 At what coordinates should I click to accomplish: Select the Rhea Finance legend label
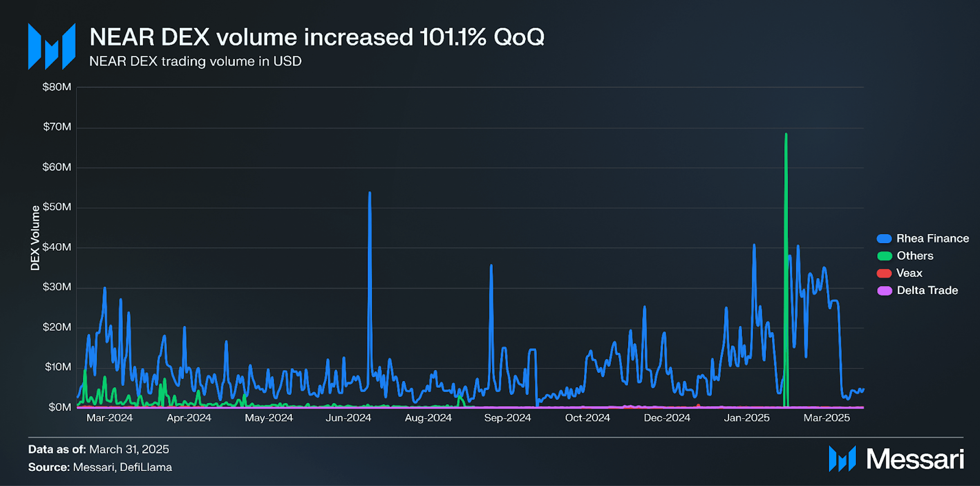coord(932,239)
